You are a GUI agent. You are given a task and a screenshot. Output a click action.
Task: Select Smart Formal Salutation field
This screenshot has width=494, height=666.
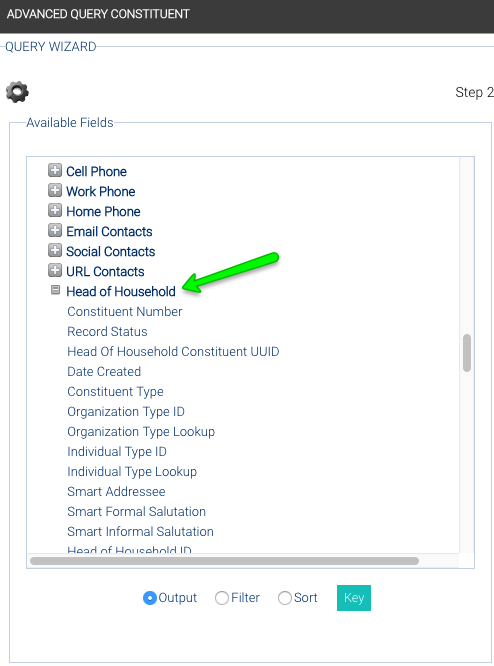pyautogui.click(x=136, y=511)
